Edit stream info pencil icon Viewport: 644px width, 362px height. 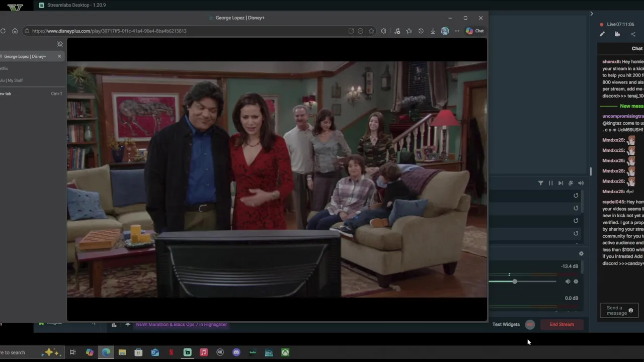pos(602,34)
